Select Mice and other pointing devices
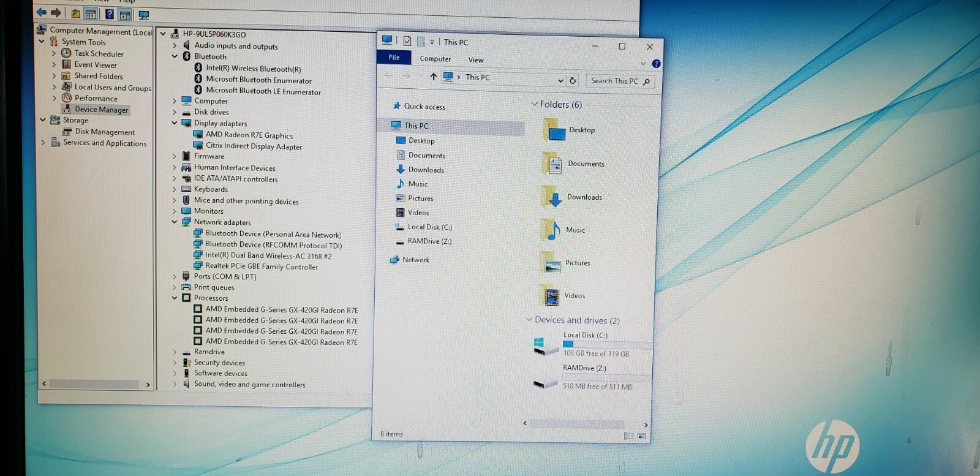The image size is (980, 476). click(246, 201)
